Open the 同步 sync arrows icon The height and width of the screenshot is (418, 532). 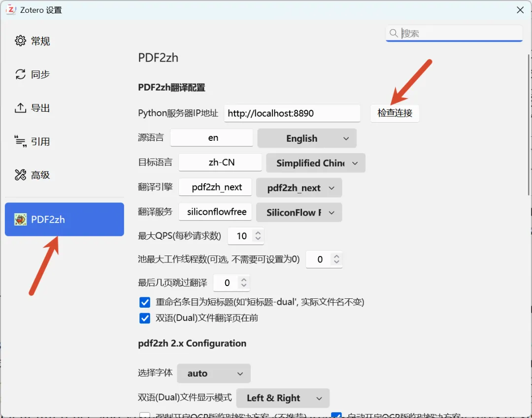(20, 74)
